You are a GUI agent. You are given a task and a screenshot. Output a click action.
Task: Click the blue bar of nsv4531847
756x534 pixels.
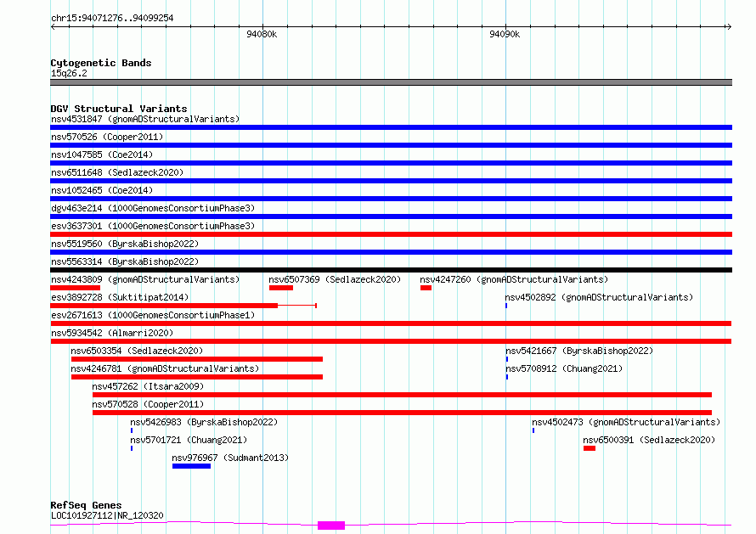point(391,127)
